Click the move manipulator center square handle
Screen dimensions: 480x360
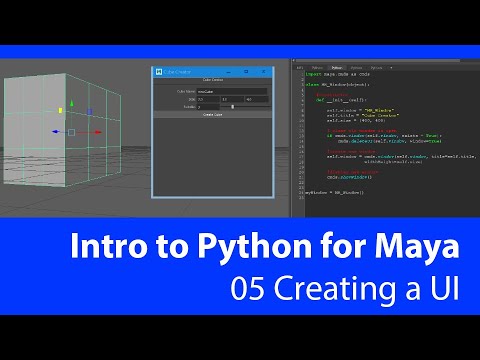71,132
